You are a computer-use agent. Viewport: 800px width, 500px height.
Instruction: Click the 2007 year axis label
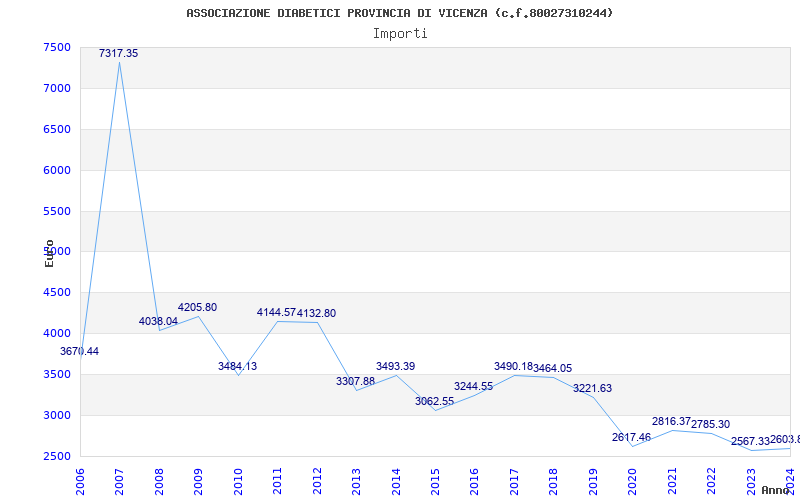pos(119,481)
